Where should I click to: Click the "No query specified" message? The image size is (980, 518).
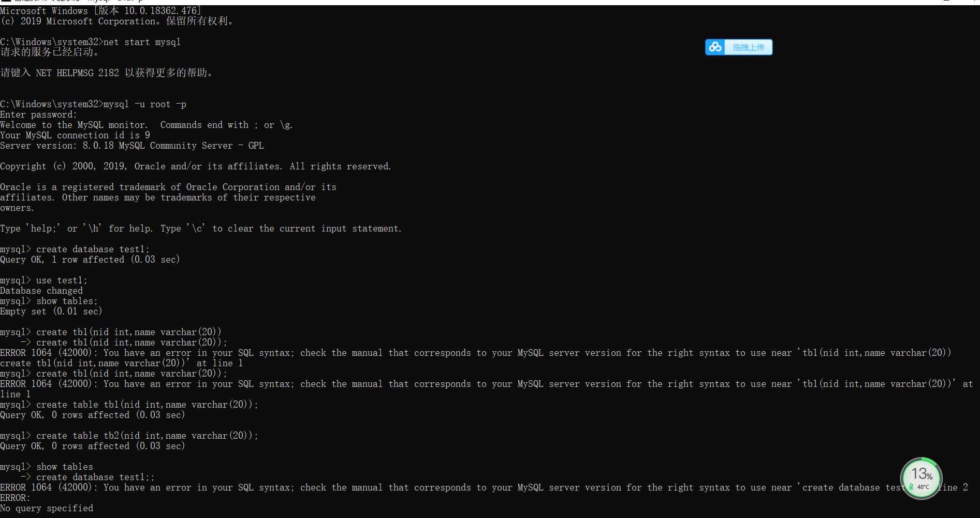coord(47,508)
